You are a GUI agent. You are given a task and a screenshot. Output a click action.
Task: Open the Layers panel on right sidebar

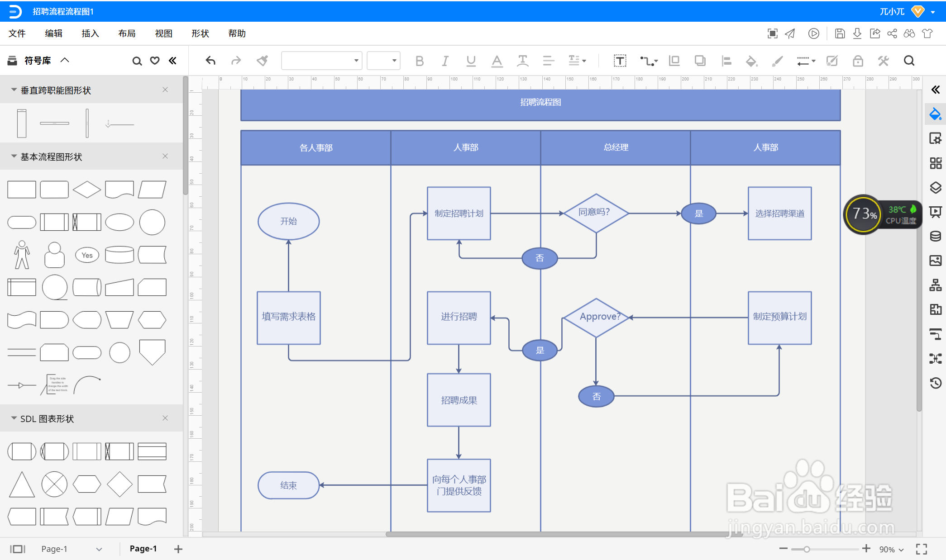(936, 187)
